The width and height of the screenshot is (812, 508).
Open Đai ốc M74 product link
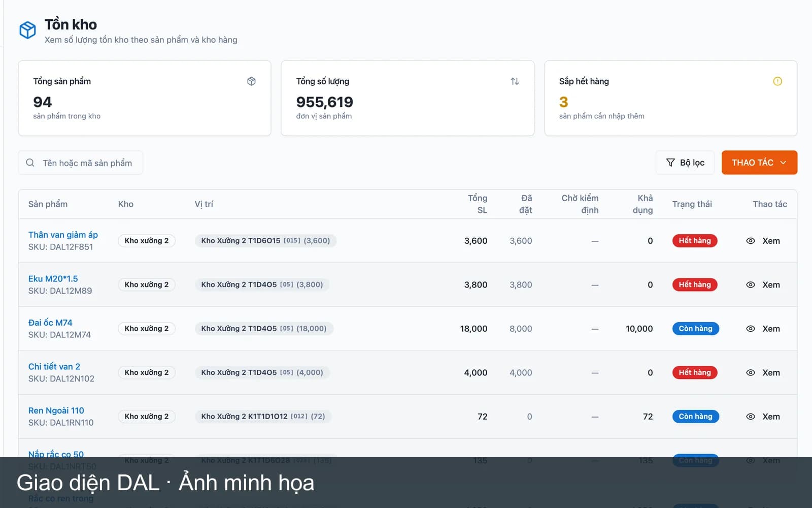(x=50, y=323)
